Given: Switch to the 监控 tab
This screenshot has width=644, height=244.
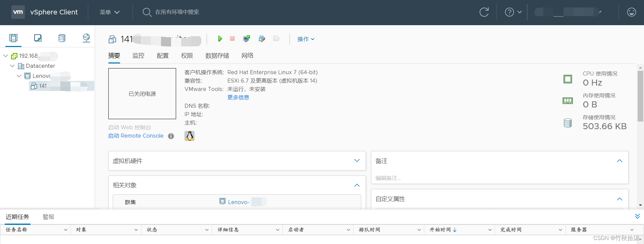Looking at the screenshot, I should (138, 56).
